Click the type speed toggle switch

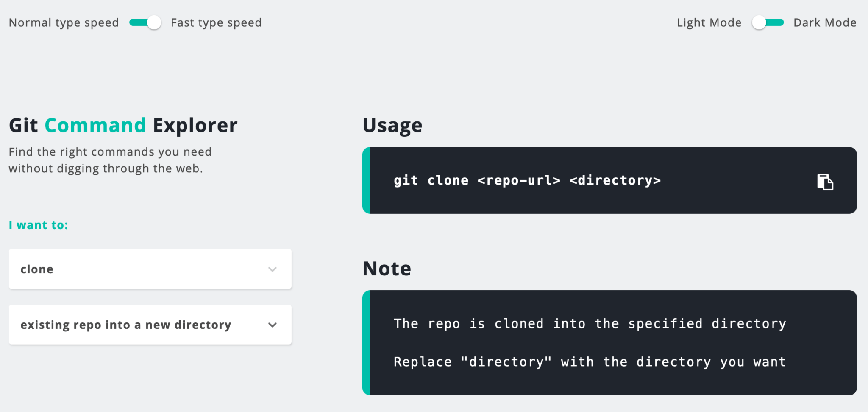(145, 22)
